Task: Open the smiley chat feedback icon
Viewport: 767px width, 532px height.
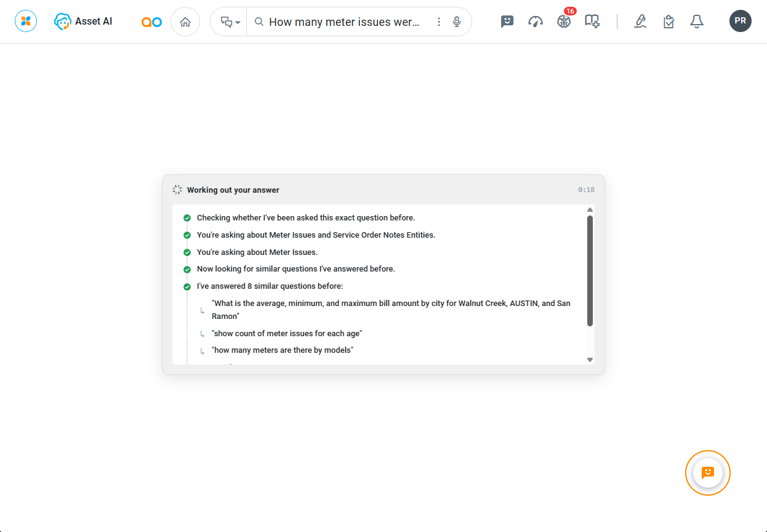Action: (x=507, y=22)
